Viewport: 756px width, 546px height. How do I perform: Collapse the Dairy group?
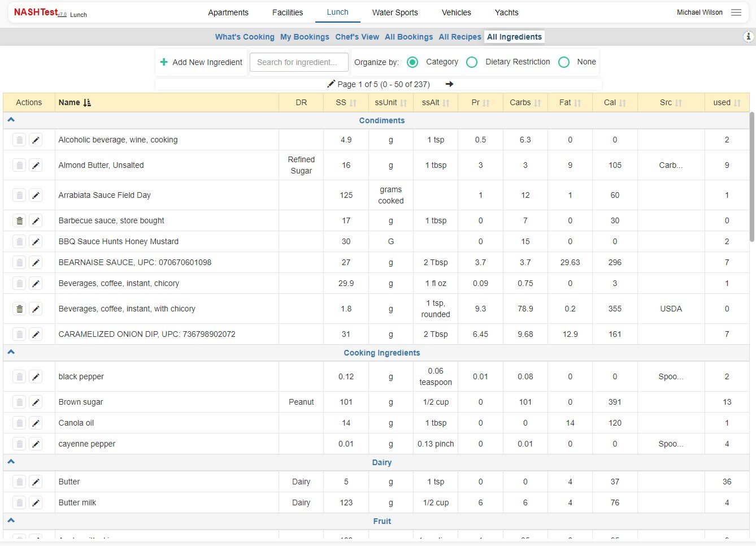[x=11, y=462]
